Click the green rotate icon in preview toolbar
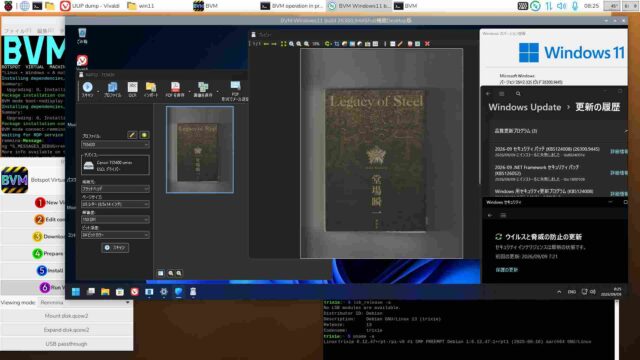This screenshot has width=640, height=360. click(328, 44)
